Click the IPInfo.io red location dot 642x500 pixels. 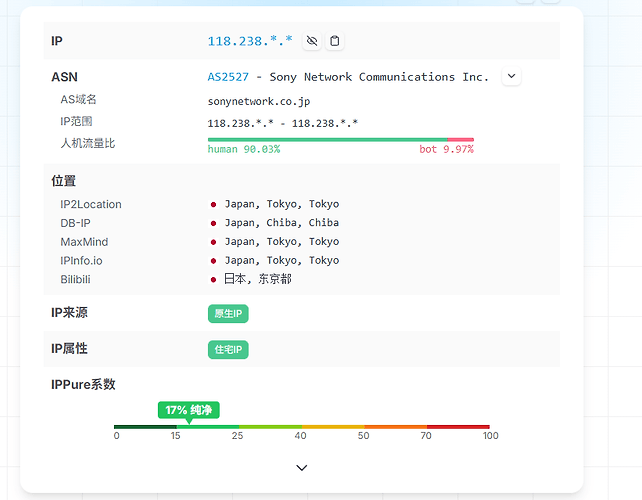pyautogui.click(x=213, y=261)
